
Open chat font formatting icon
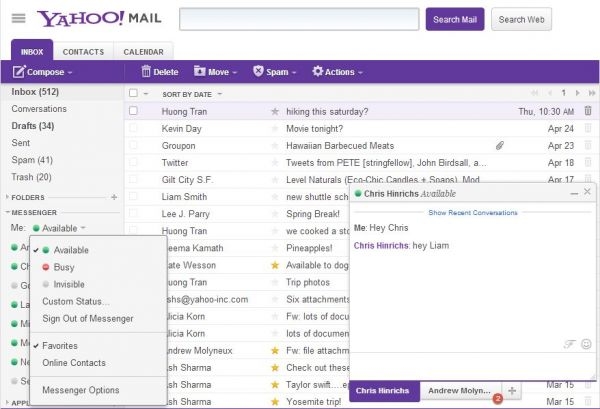coord(569,344)
